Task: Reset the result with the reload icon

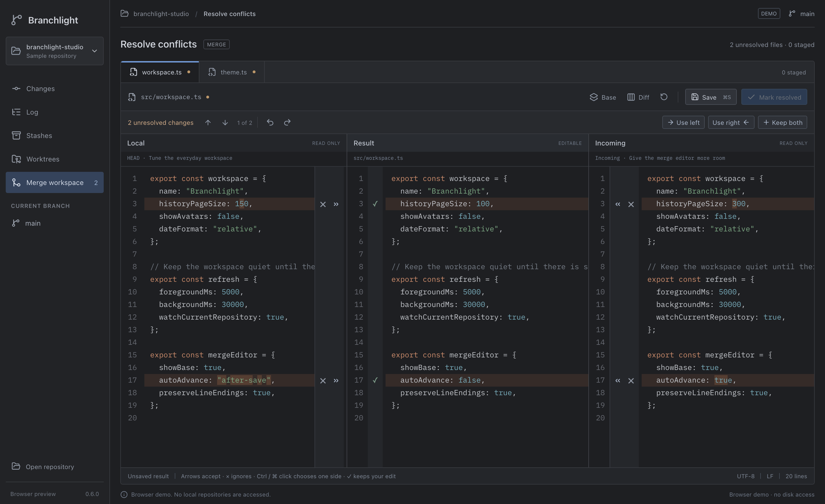Action: (x=664, y=97)
